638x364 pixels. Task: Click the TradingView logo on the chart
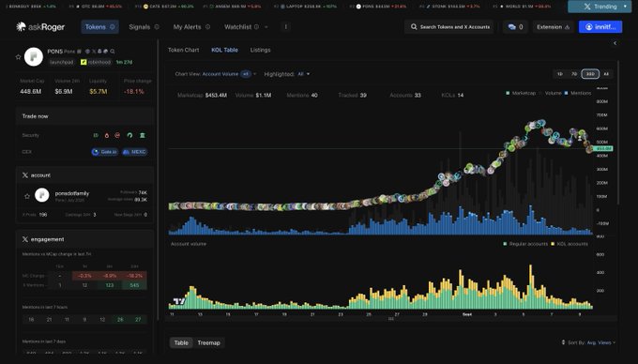(179, 301)
